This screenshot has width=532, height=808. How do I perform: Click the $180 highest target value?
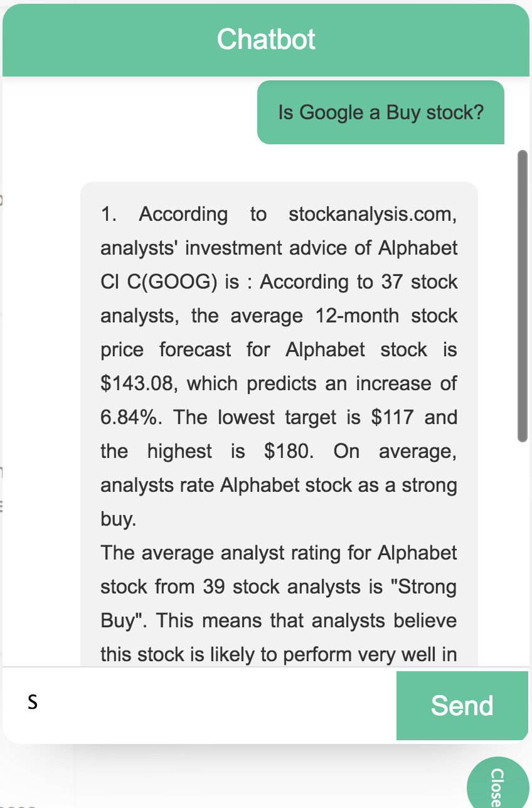[289, 452]
